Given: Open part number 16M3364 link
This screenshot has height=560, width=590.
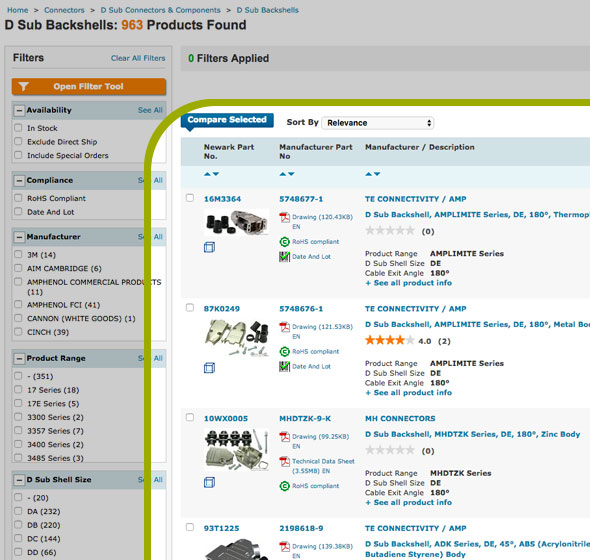Looking at the screenshot, I should (x=222, y=199).
